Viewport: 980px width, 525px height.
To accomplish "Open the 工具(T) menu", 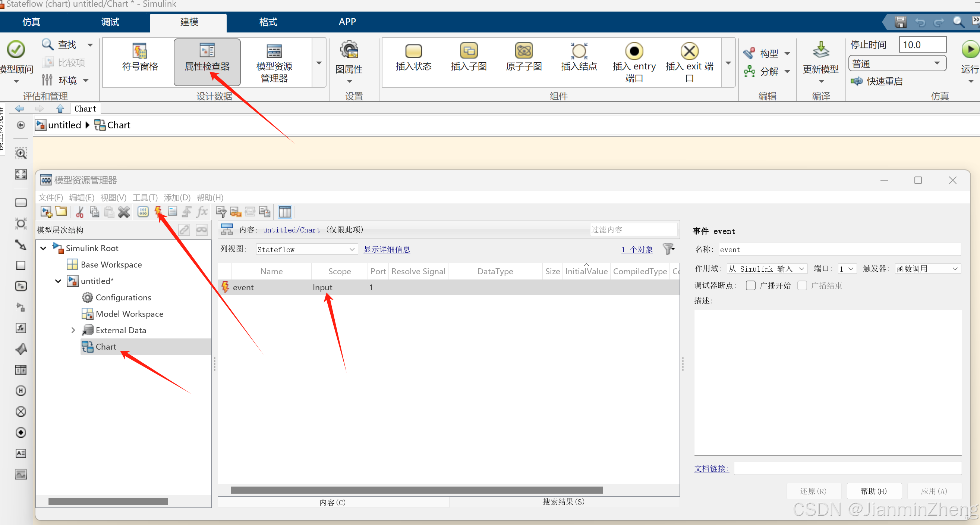I will (x=145, y=198).
